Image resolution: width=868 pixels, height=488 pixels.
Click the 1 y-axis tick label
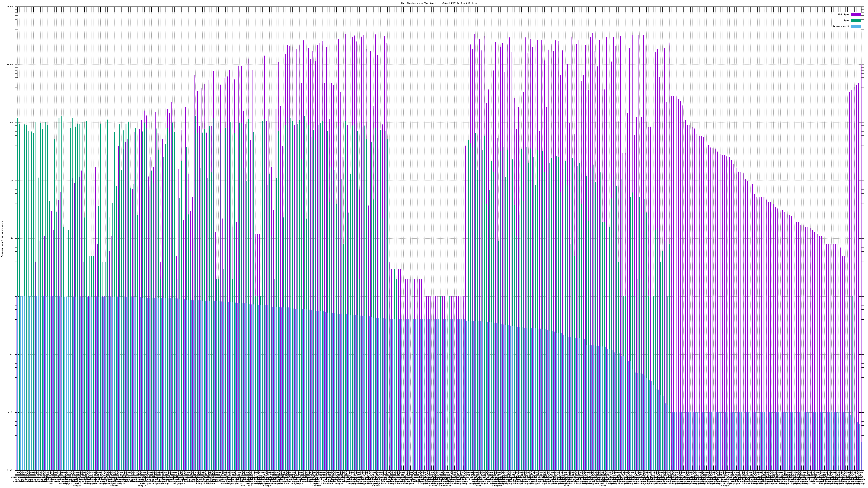click(13, 297)
